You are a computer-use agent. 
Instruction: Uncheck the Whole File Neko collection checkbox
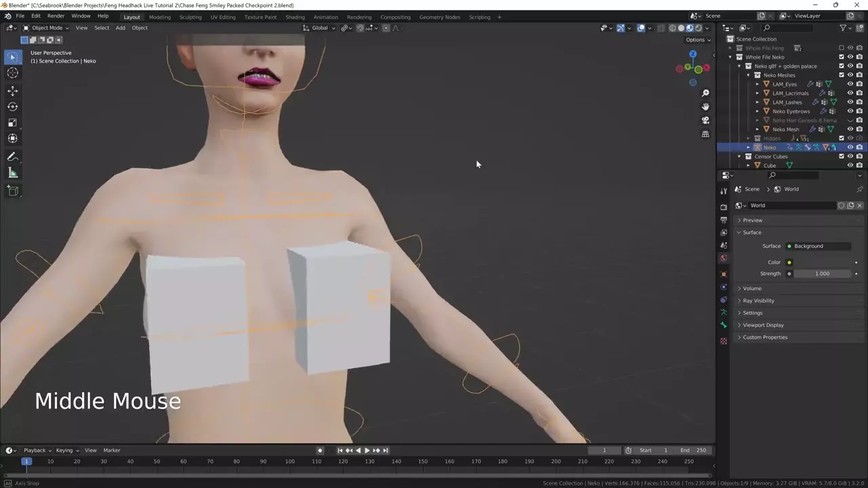pyautogui.click(x=842, y=57)
